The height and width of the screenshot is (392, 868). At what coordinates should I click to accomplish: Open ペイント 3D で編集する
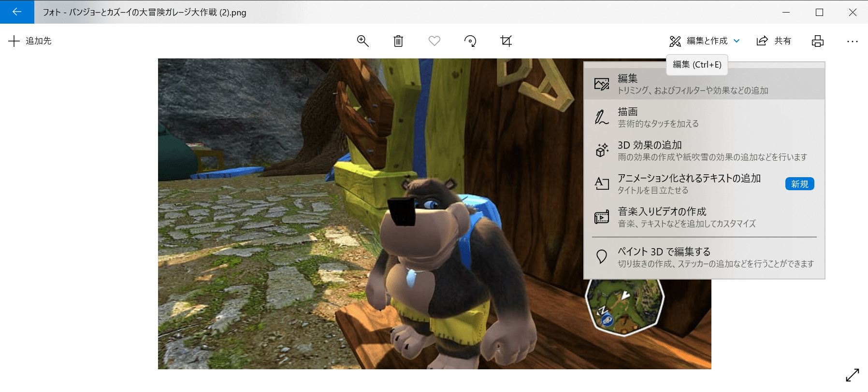click(x=704, y=257)
